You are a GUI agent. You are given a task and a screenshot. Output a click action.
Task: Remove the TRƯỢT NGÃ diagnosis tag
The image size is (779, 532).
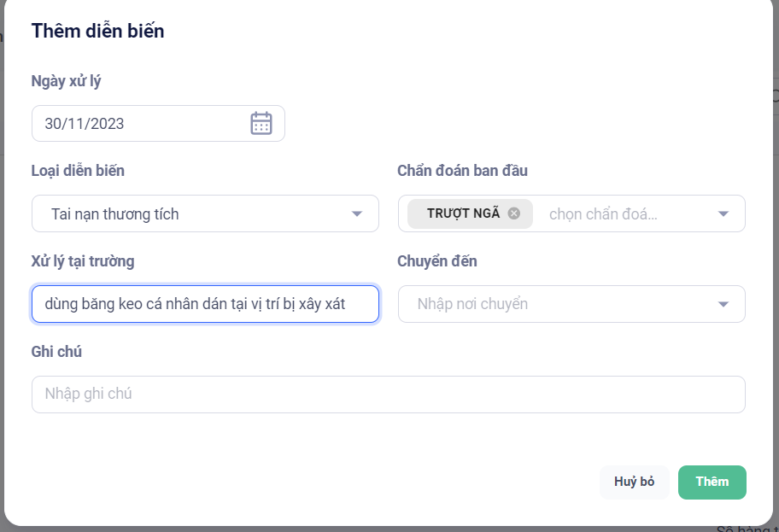point(513,213)
